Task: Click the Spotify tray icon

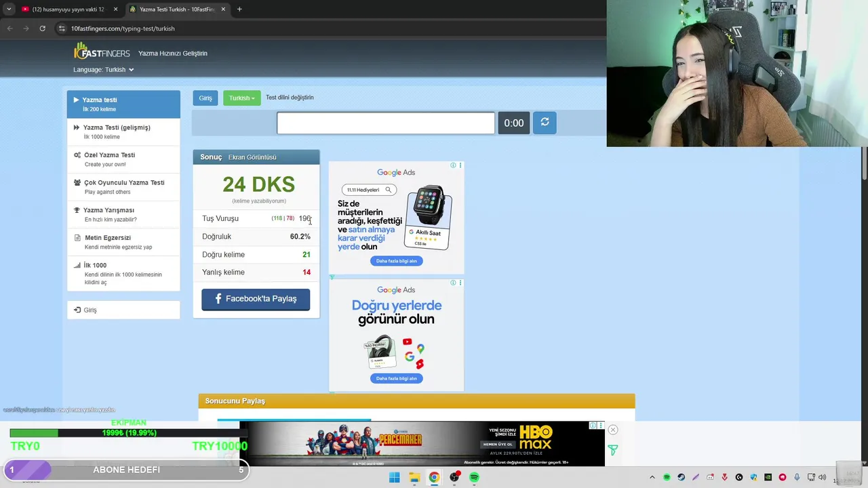Action: [667, 477]
